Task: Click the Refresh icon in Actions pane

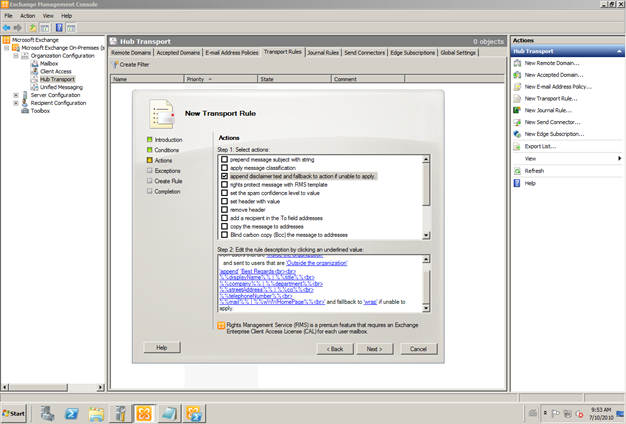Action: pos(517,171)
